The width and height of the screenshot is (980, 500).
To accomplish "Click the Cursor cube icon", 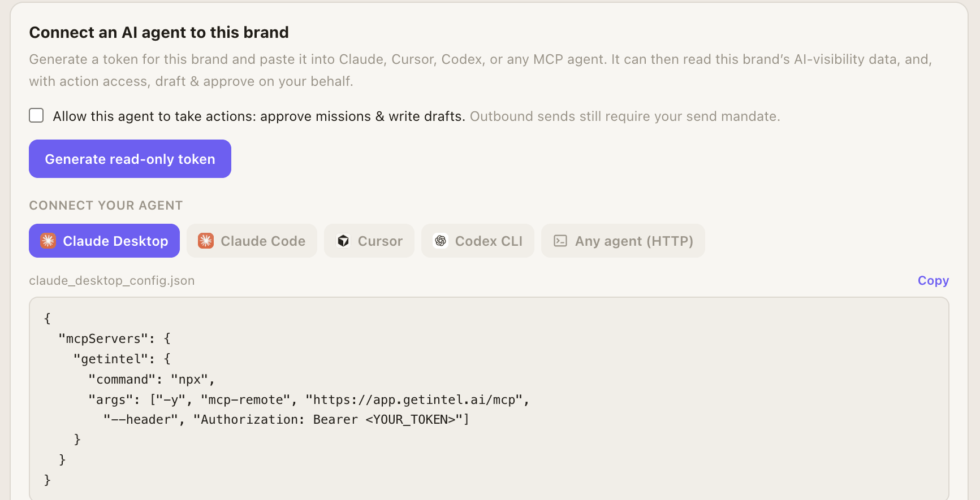I will [x=343, y=241].
